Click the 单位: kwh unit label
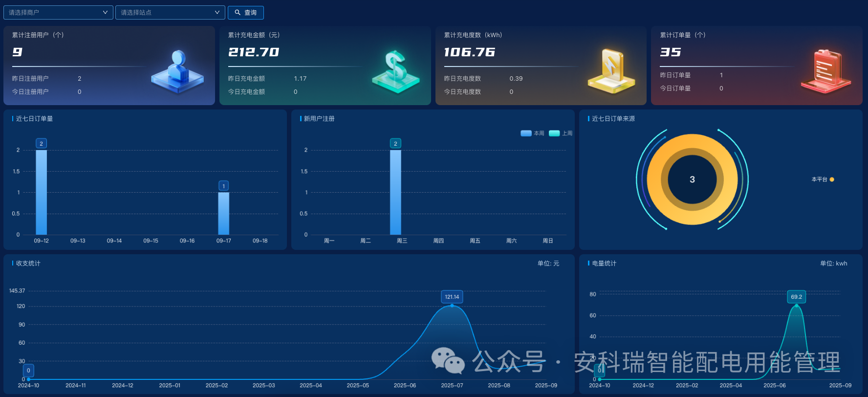 (x=834, y=264)
